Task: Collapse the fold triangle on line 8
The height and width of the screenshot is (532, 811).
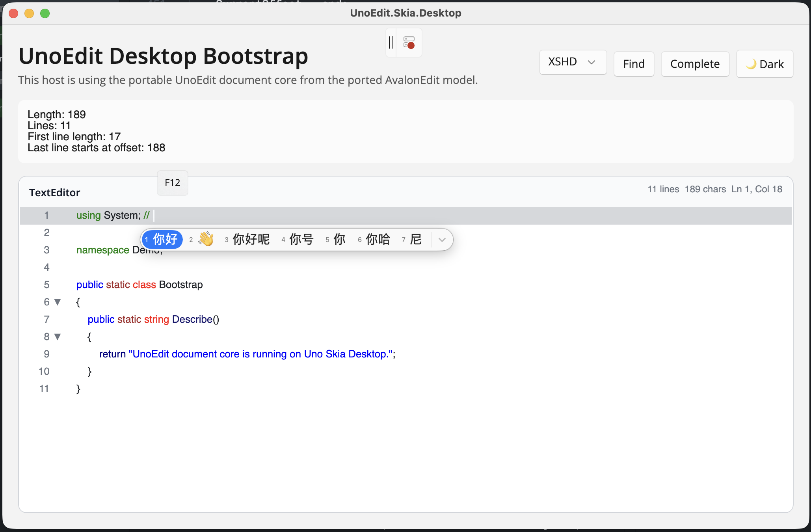Action: pyautogui.click(x=58, y=337)
